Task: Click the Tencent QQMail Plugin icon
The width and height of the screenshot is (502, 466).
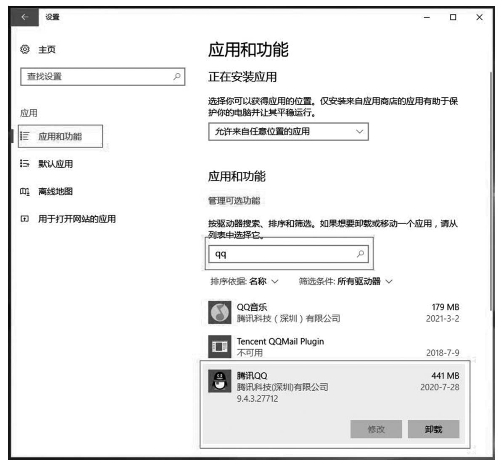Action: [220, 346]
